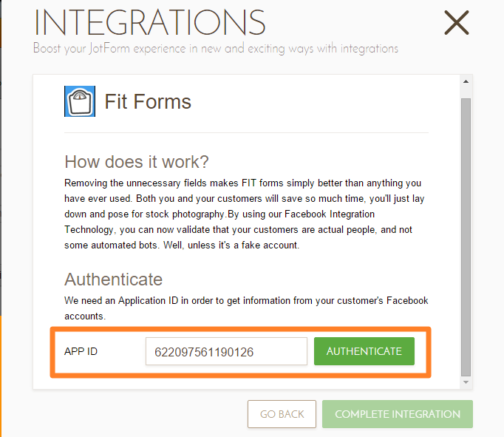This screenshot has height=437, width=504.
Task: Click the GO BACK button
Action: (282, 414)
